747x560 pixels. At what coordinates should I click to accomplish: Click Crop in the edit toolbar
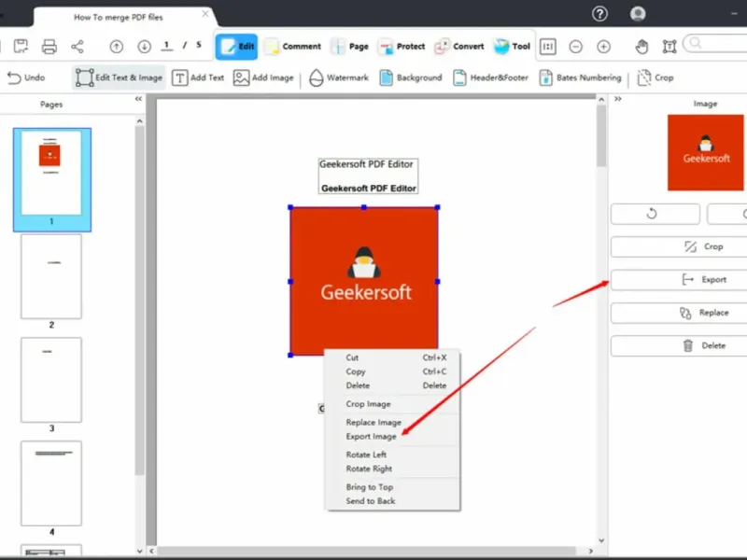[x=655, y=77]
